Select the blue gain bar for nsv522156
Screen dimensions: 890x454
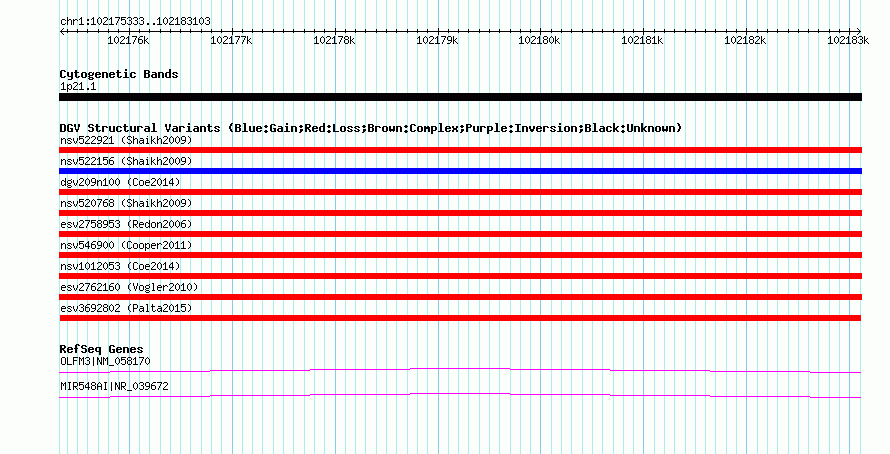point(460,171)
